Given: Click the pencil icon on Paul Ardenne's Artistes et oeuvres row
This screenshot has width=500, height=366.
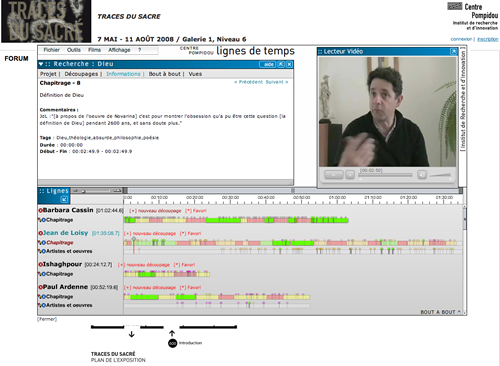Looking at the screenshot, I should (39, 305).
